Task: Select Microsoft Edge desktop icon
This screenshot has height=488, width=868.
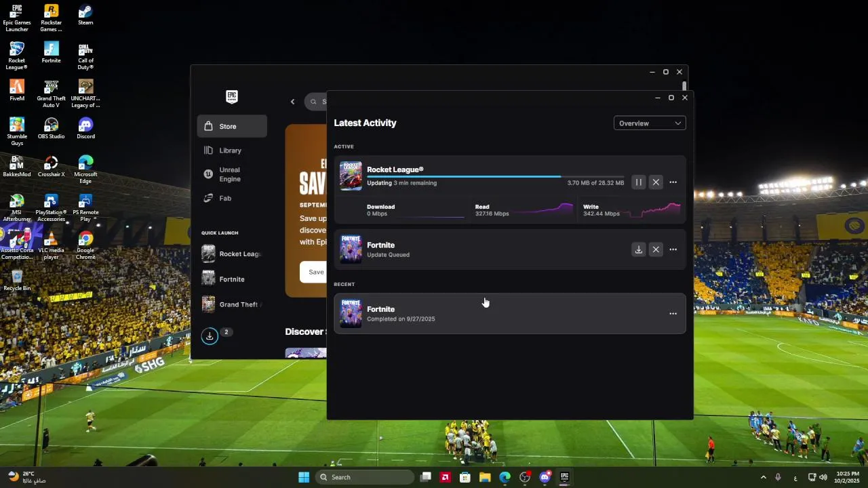Action: pyautogui.click(x=85, y=170)
